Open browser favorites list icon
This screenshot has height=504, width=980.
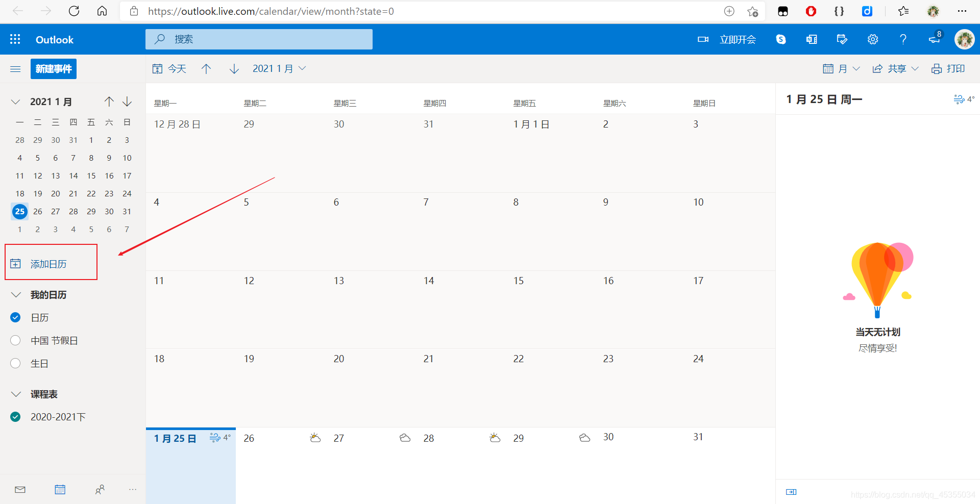click(x=903, y=11)
